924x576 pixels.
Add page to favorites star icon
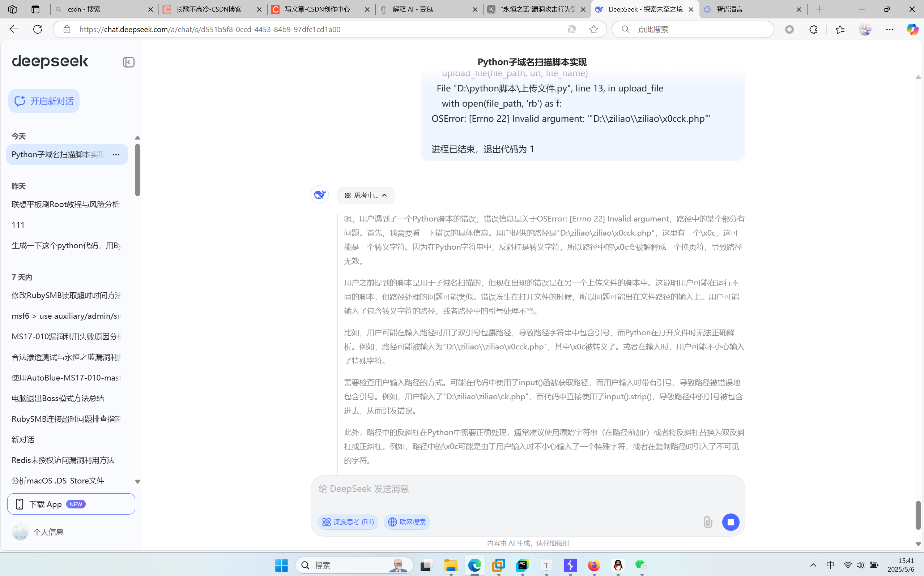[x=593, y=29]
